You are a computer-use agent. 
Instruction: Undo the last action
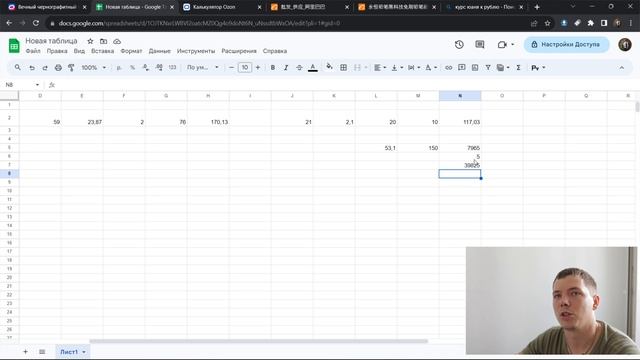point(32,68)
